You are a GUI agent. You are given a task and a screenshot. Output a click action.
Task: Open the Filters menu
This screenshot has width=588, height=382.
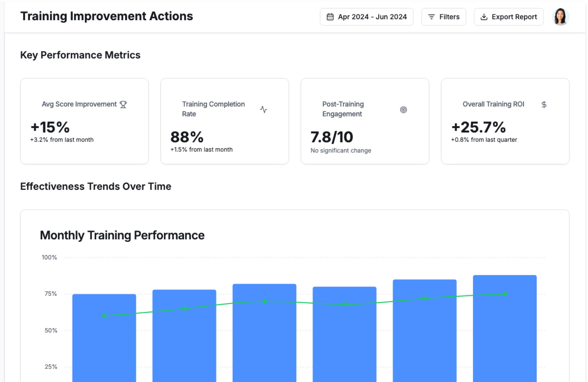(x=443, y=17)
